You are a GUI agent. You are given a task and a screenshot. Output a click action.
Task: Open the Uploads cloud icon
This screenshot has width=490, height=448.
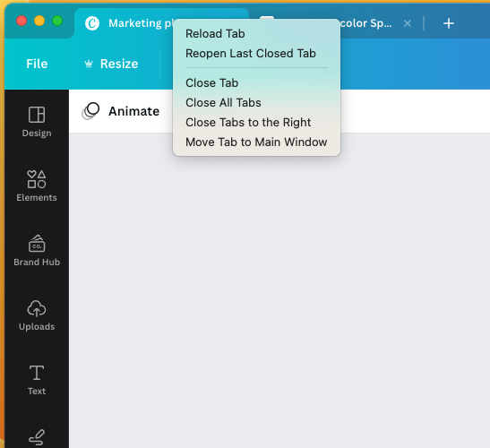pos(37,308)
